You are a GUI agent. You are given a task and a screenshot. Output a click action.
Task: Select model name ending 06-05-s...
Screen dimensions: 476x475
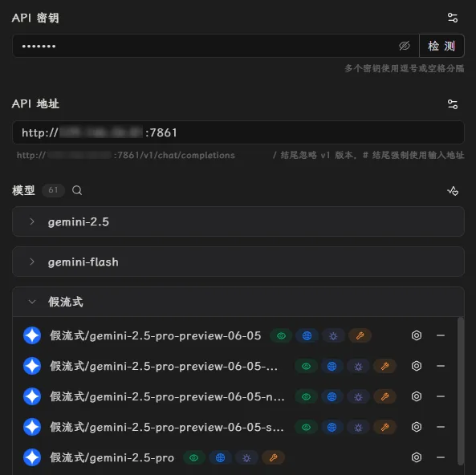click(x=167, y=428)
